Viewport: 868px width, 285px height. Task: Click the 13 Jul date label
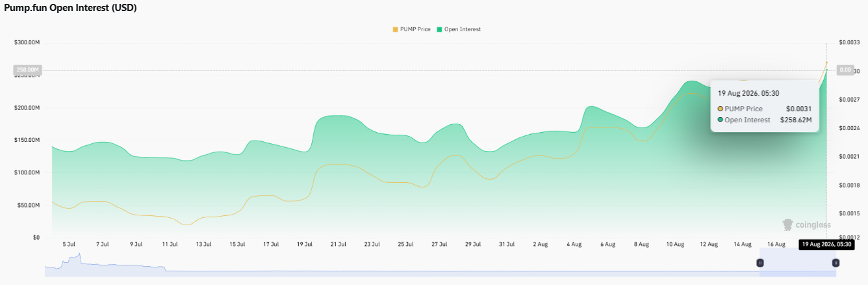[203, 245]
